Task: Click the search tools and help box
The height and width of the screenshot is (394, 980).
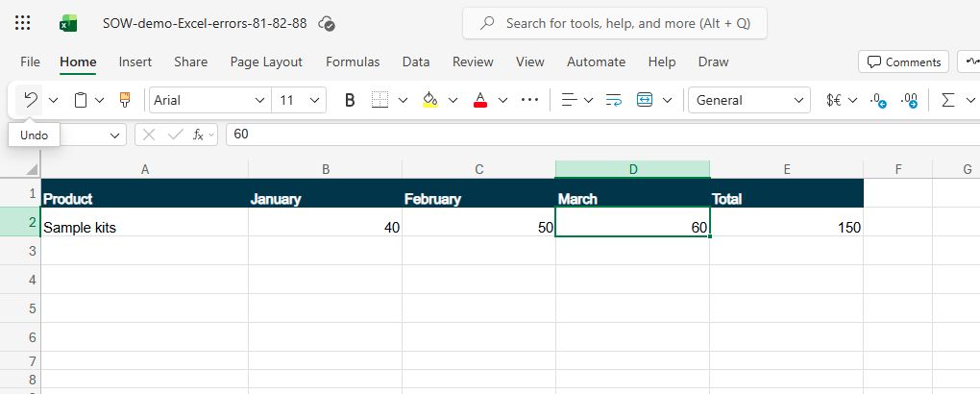Action: coord(614,23)
